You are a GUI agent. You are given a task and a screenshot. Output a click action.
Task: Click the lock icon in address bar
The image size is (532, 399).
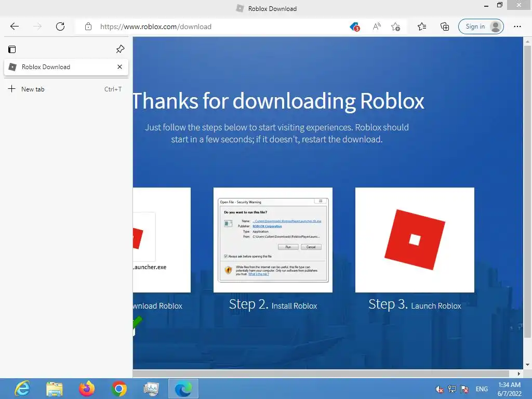[x=88, y=26]
